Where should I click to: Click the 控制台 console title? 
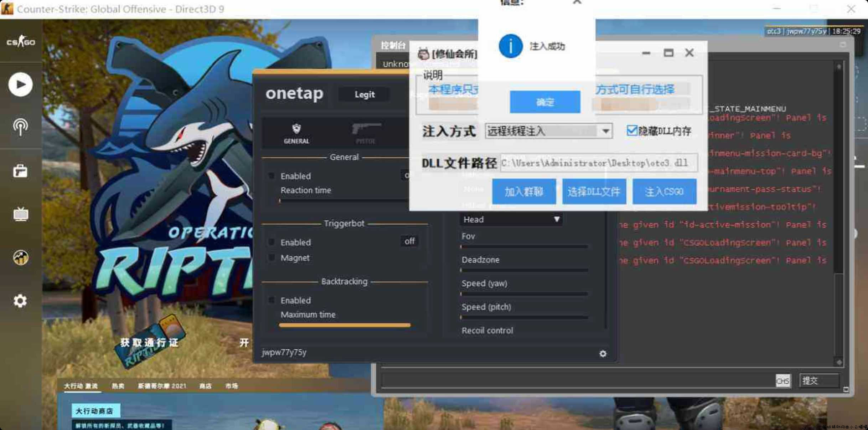point(393,45)
